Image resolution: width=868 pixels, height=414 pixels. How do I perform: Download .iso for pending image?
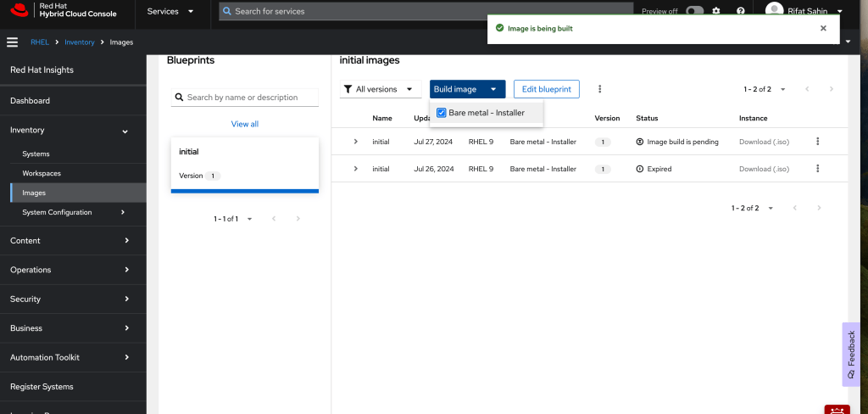pos(764,142)
